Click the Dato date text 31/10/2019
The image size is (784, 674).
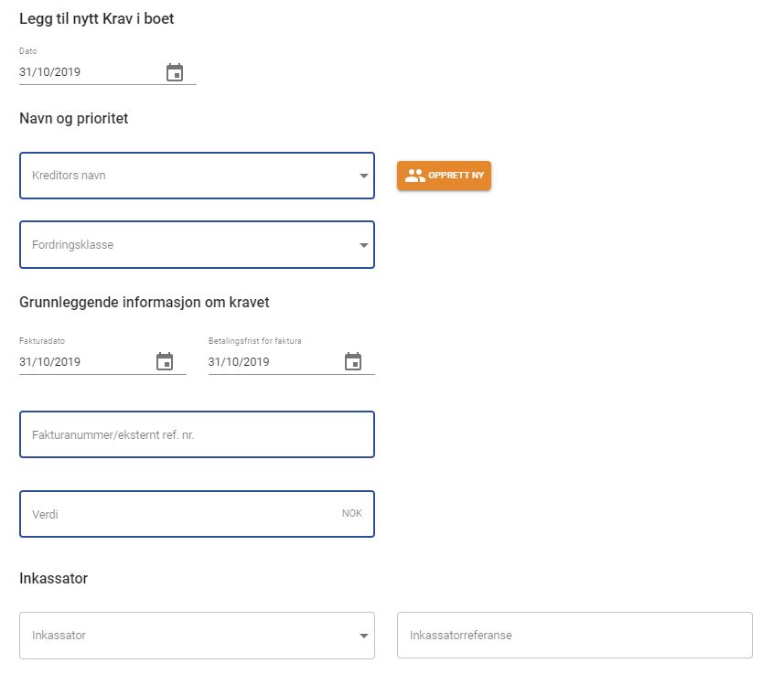[x=50, y=72]
